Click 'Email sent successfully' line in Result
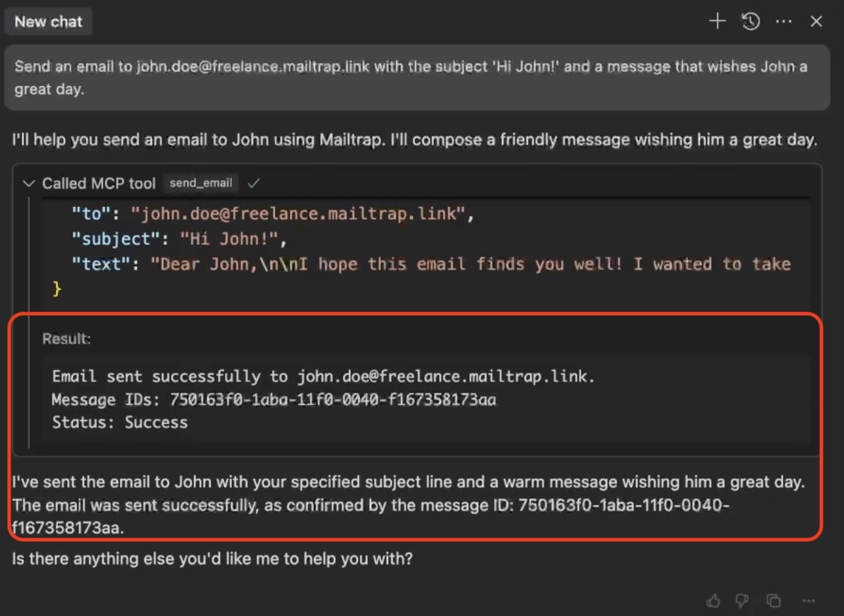This screenshot has width=844, height=616. [323, 377]
